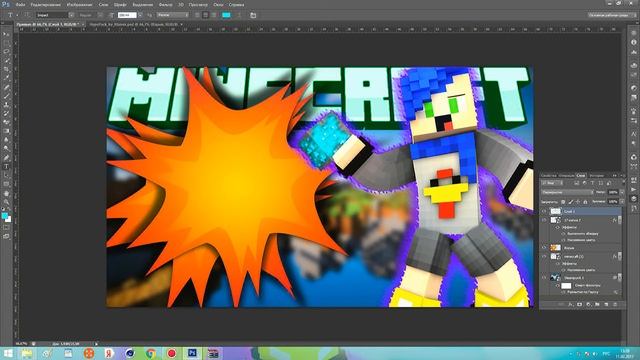Center text alignment in options bar
The height and width of the screenshot is (360, 640).
pos(205,15)
